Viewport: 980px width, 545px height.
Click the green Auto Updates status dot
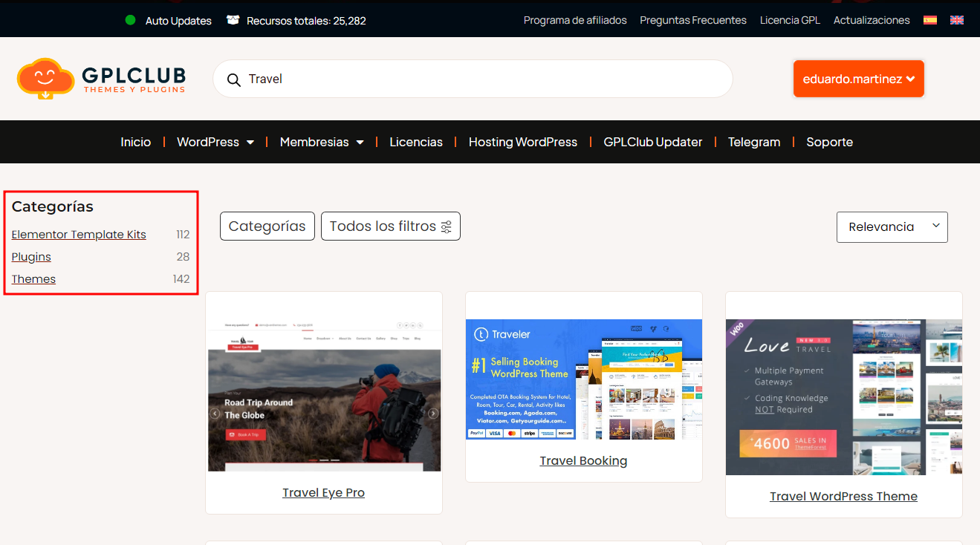(x=131, y=20)
